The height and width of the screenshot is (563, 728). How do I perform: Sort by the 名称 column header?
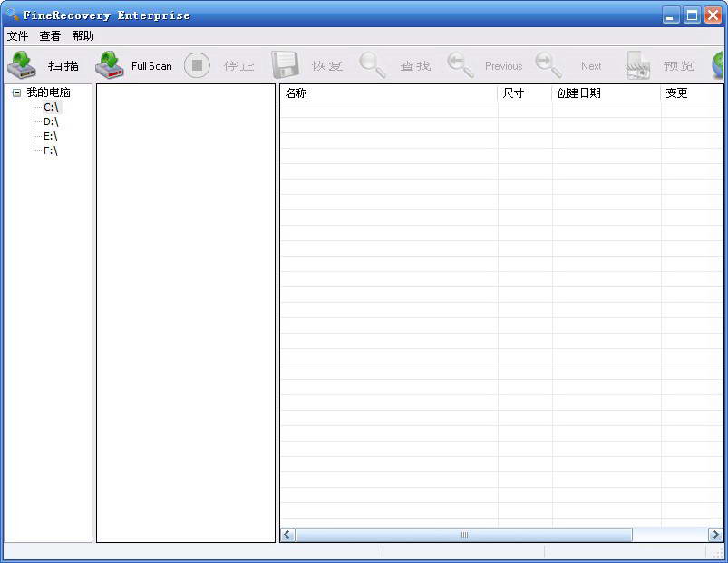(x=389, y=93)
